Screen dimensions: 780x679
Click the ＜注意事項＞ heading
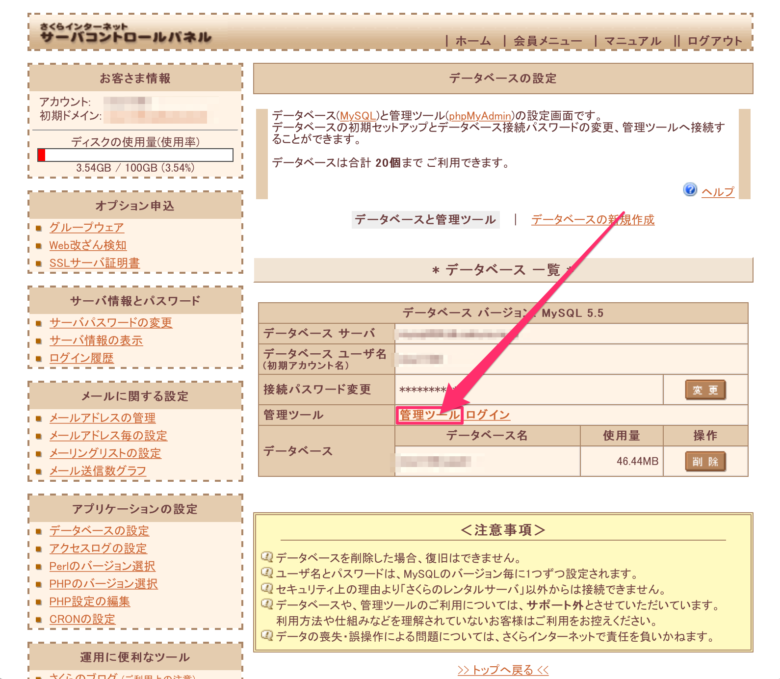tap(503, 530)
